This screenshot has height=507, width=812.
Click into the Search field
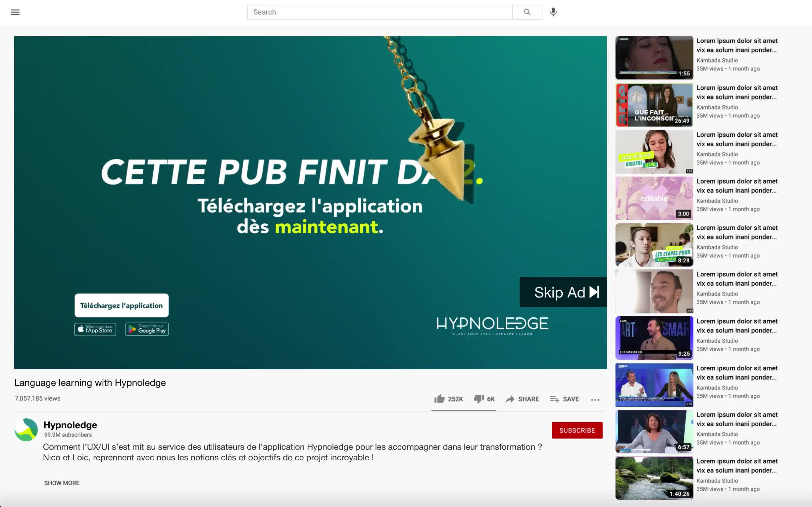click(380, 12)
